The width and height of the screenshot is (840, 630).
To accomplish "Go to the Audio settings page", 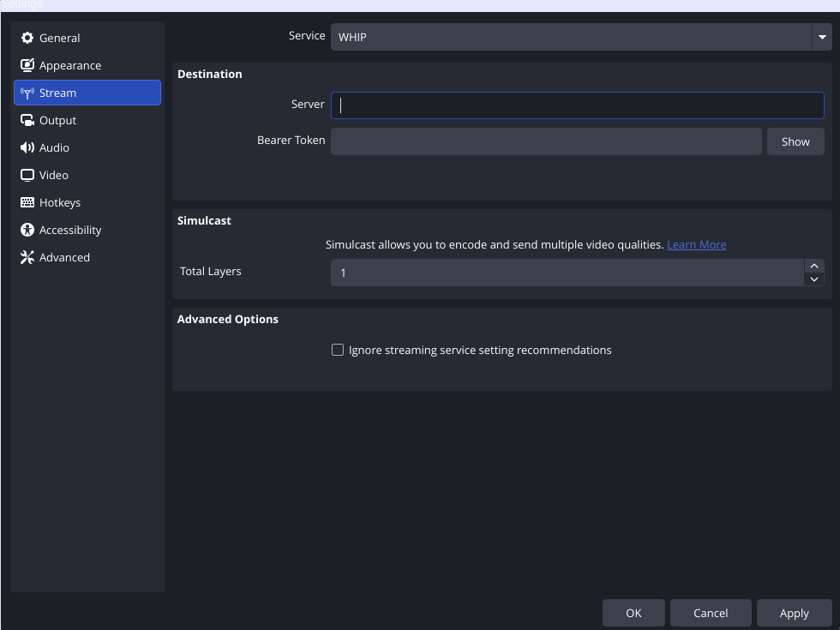I will 87,147.
